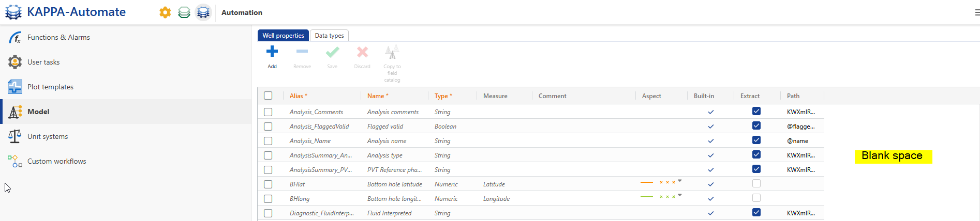The image size is (980, 221).
Task: Open the Model section
Action: tap(126, 112)
